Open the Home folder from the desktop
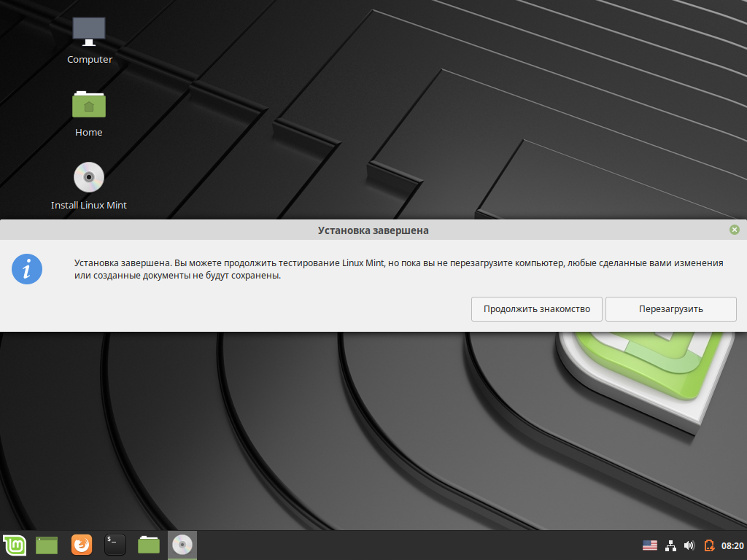This screenshot has width=747, height=560. [x=88, y=104]
